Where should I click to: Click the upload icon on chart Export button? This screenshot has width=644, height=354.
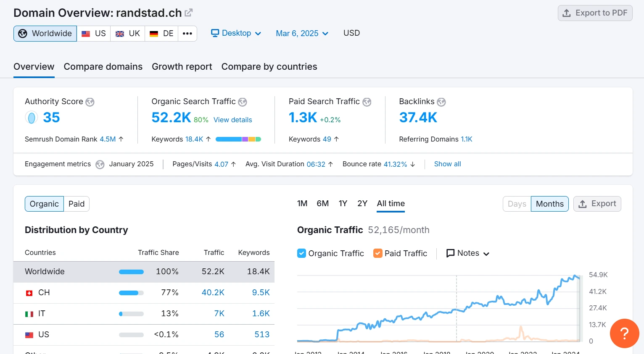point(583,204)
